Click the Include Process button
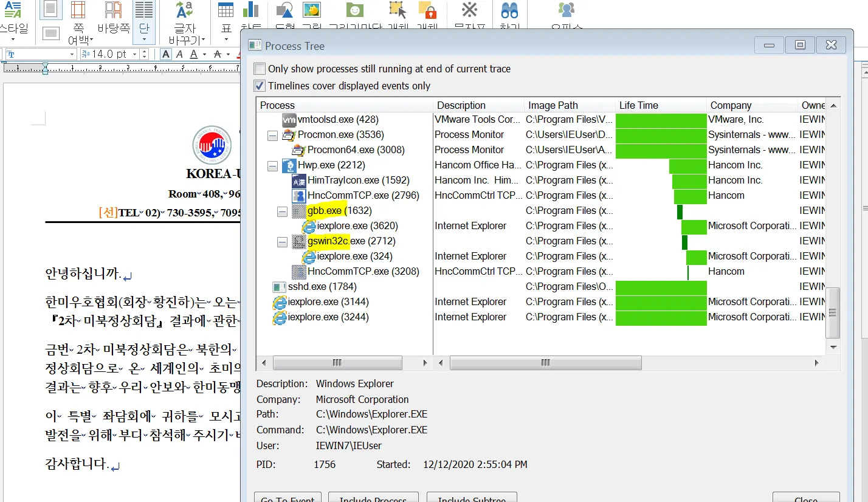This screenshot has width=868, height=502. (x=373, y=497)
